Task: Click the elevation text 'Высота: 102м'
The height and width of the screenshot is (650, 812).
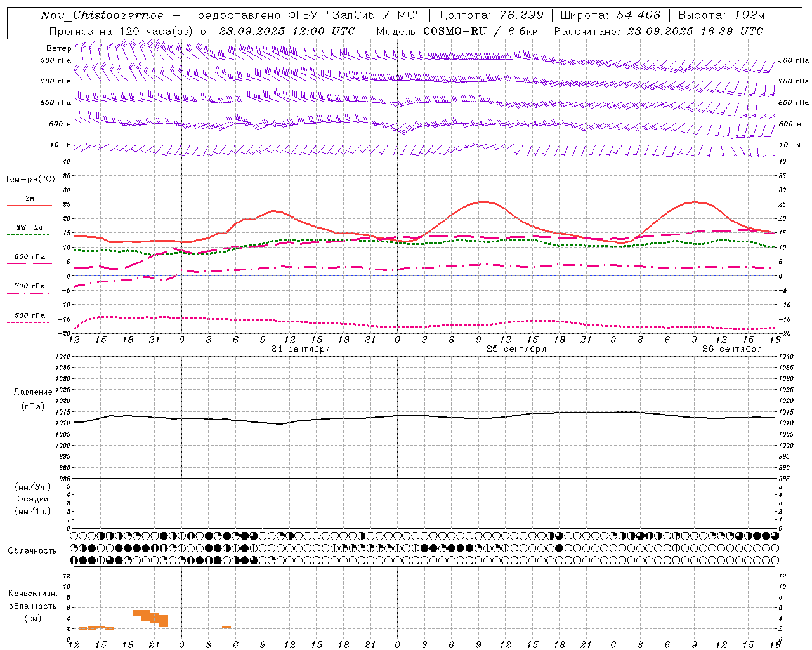Action: click(721, 15)
